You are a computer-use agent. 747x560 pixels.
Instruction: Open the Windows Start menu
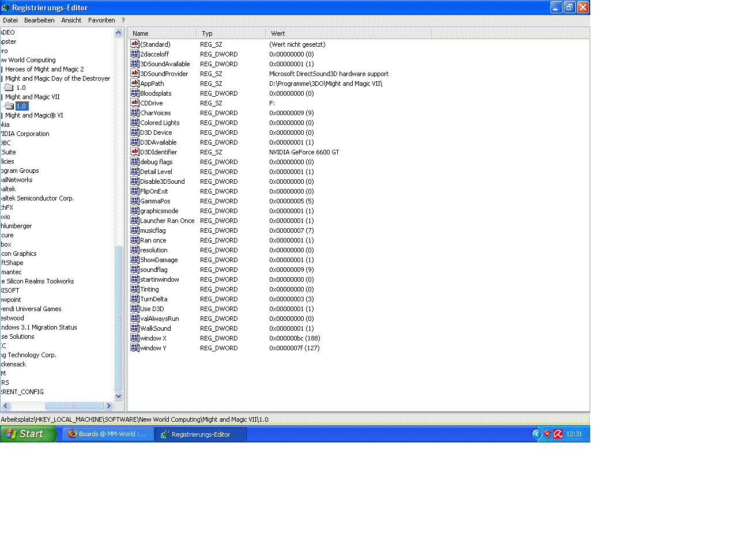(28, 434)
